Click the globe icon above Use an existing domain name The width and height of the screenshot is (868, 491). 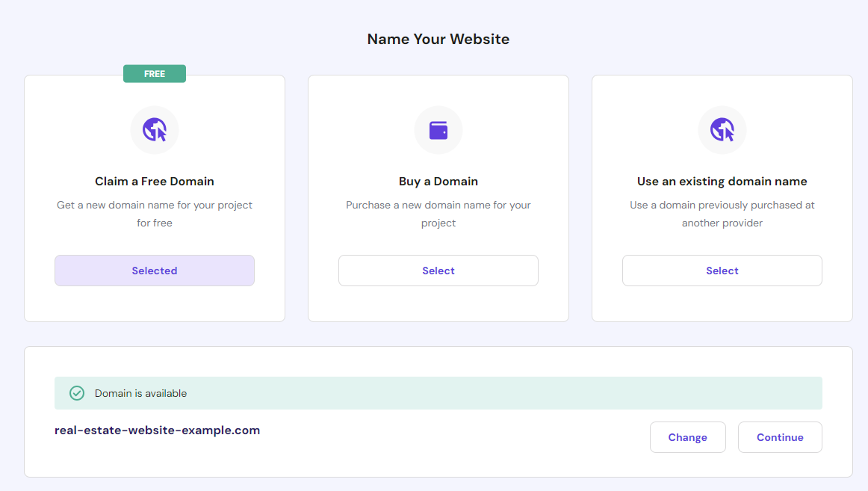pyautogui.click(x=722, y=130)
